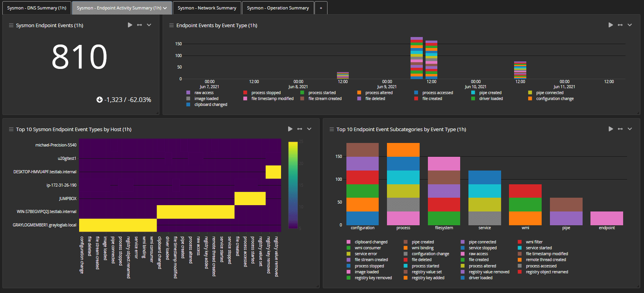Run the Sysmon Endpoint Events widget search
The height and width of the screenshot is (293, 644).
click(x=130, y=25)
